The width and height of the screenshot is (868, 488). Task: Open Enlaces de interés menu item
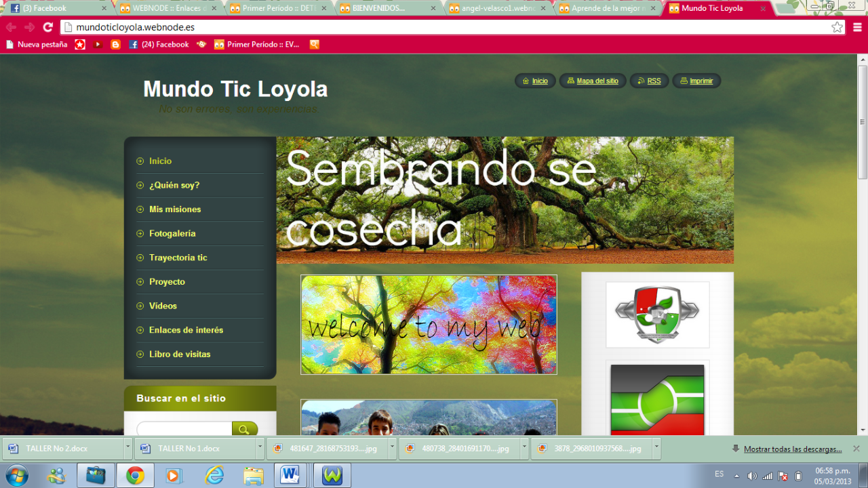186,330
